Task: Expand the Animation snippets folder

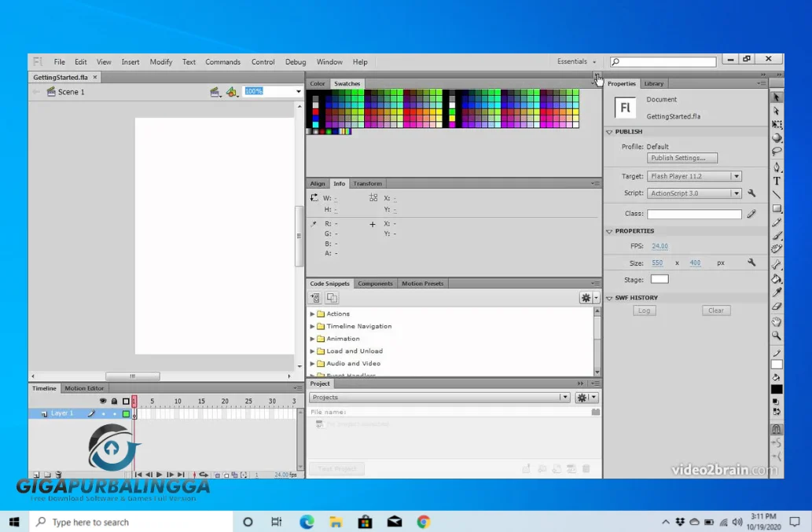Action: click(x=312, y=339)
